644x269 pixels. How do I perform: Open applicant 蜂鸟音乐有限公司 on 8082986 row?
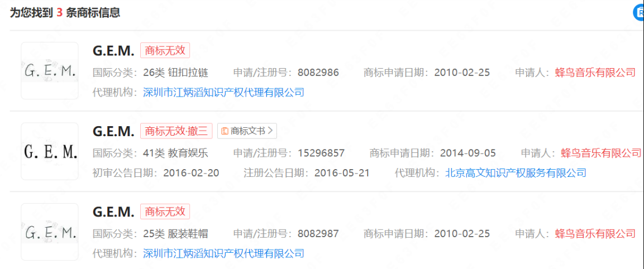coord(595,73)
